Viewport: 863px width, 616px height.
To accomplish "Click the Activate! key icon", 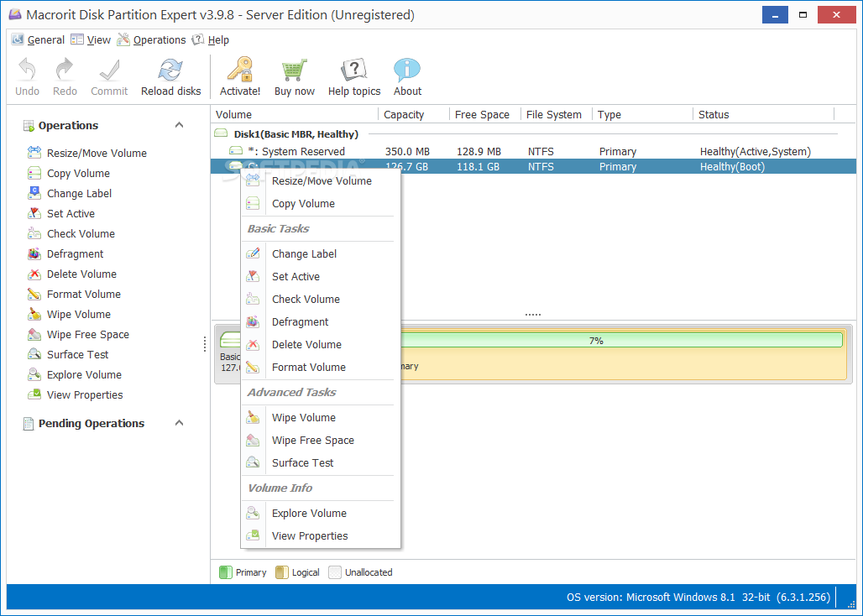I will [x=240, y=70].
